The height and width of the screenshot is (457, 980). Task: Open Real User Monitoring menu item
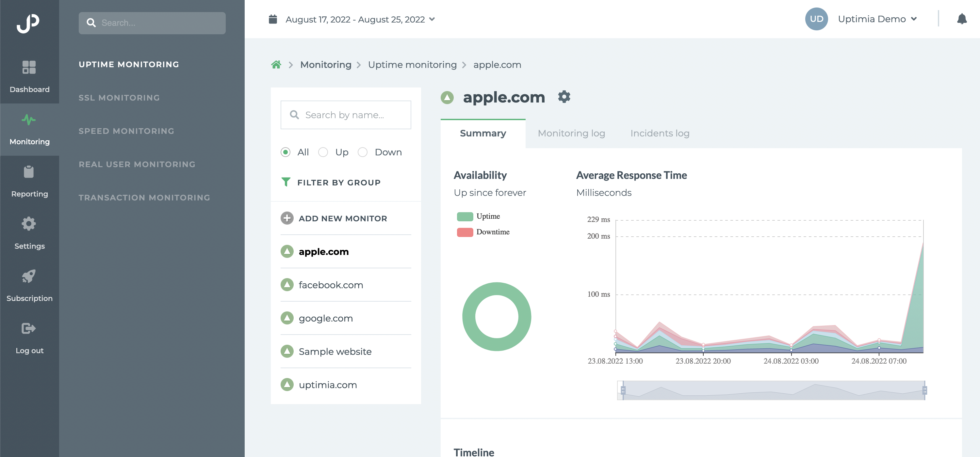coord(137,164)
